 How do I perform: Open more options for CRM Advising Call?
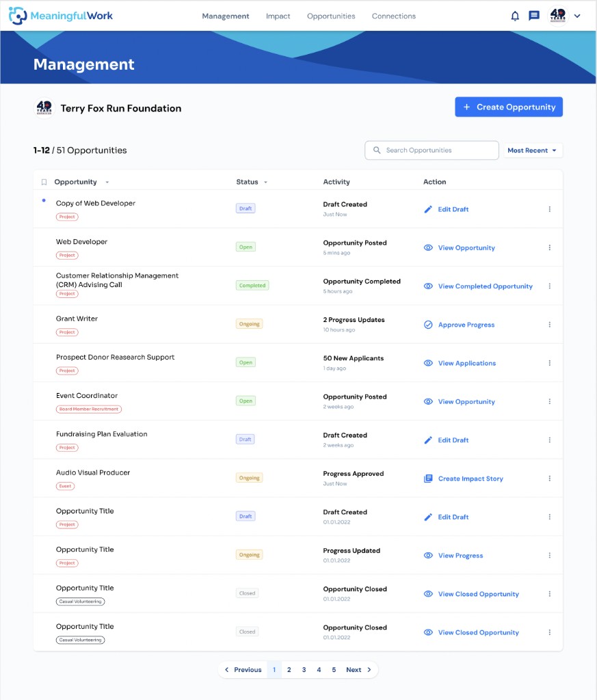(549, 286)
